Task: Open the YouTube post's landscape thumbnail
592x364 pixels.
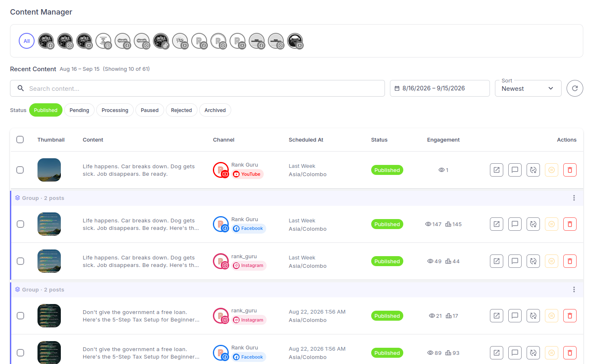Action: click(x=49, y=170)
